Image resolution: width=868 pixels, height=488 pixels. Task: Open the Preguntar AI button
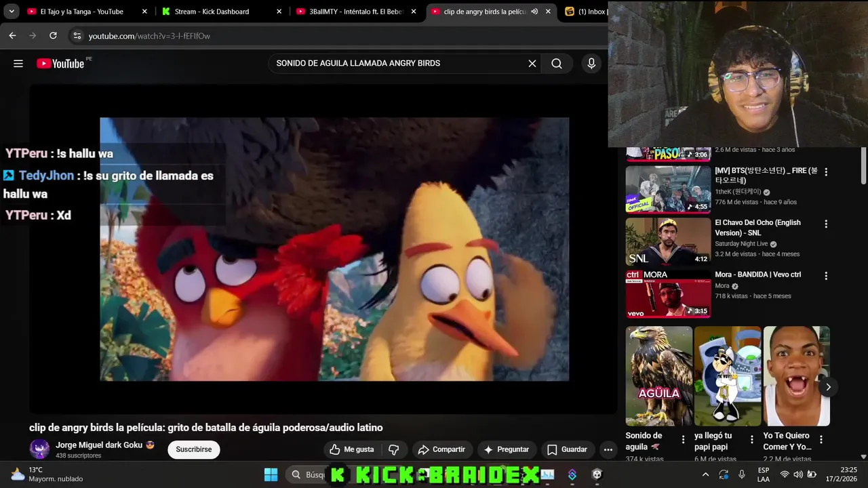pyautogui.click(x=505, y=449)
